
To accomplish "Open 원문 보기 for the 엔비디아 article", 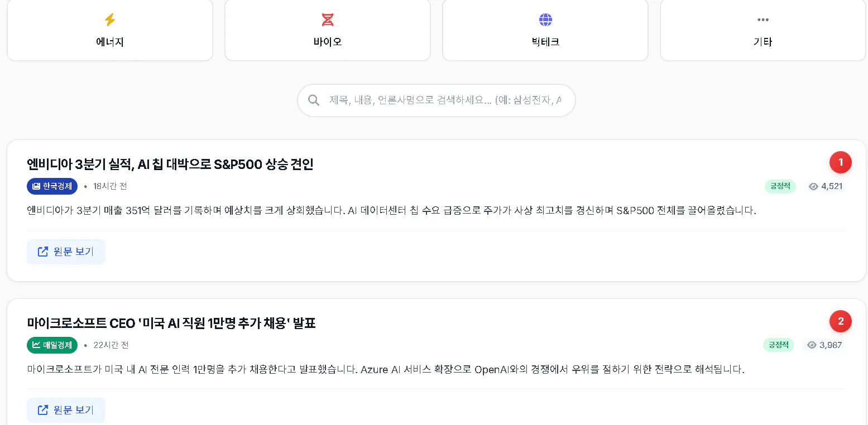I will pyautogui.click(x=66, y=252).
